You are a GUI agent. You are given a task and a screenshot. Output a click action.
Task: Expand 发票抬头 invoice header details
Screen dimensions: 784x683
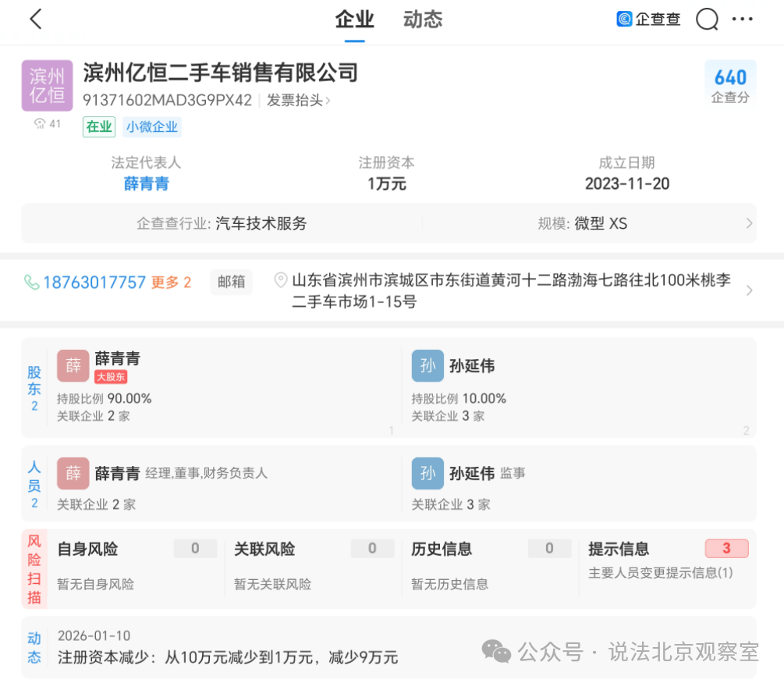tap(298, 101)
